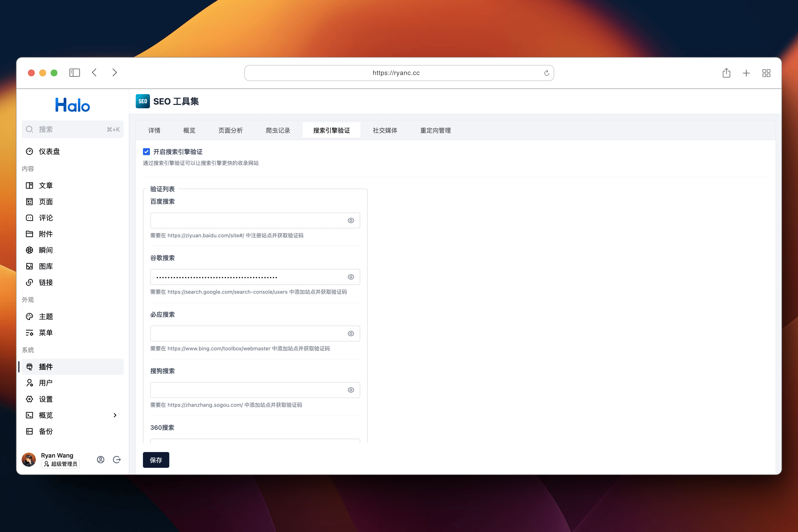Click the 超级管理员 role badge
The image size is (798, 532).
pos(60,464)
